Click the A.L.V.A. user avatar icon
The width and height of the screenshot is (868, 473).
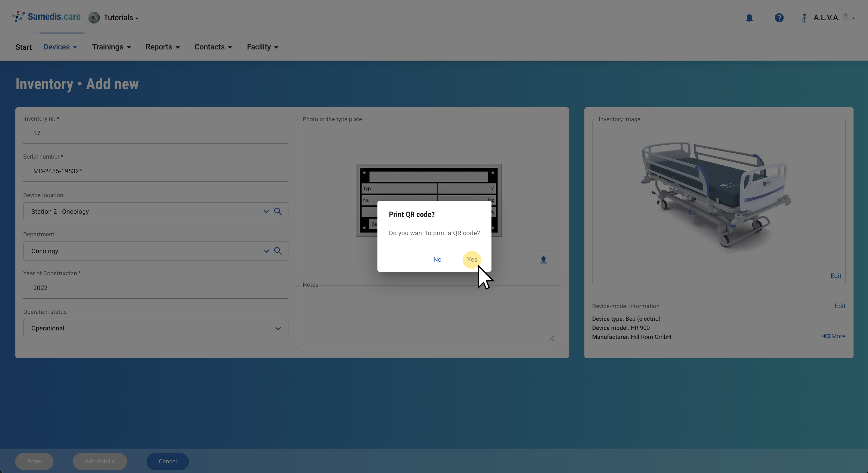804,18
